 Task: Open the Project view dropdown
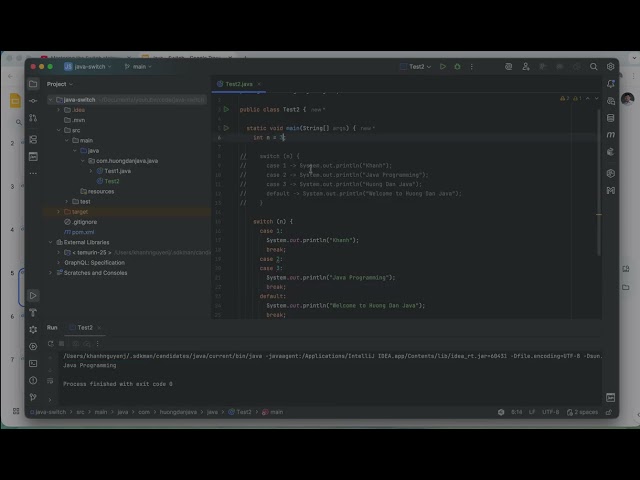point(60,84)
